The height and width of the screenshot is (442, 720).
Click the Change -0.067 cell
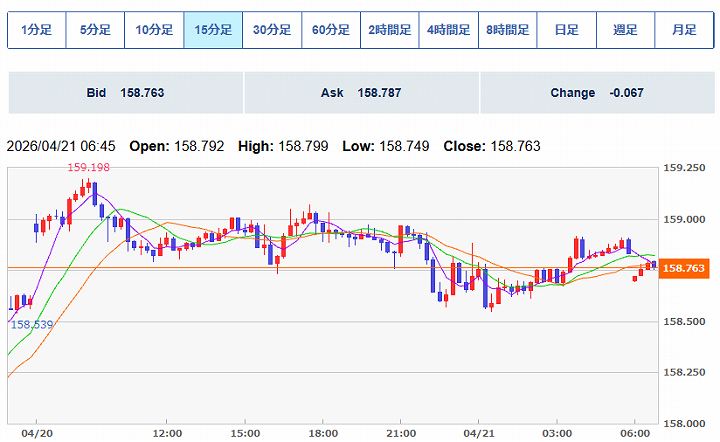[x=597, y=93]
